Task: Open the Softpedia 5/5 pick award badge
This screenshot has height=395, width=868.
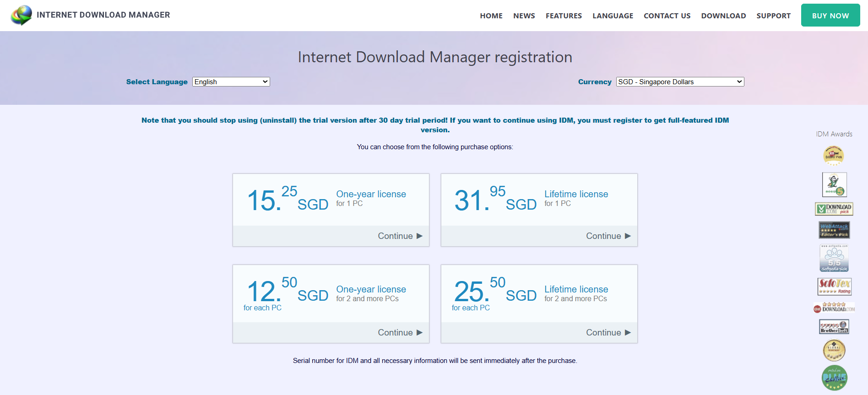Action: (x=834, y=258)
